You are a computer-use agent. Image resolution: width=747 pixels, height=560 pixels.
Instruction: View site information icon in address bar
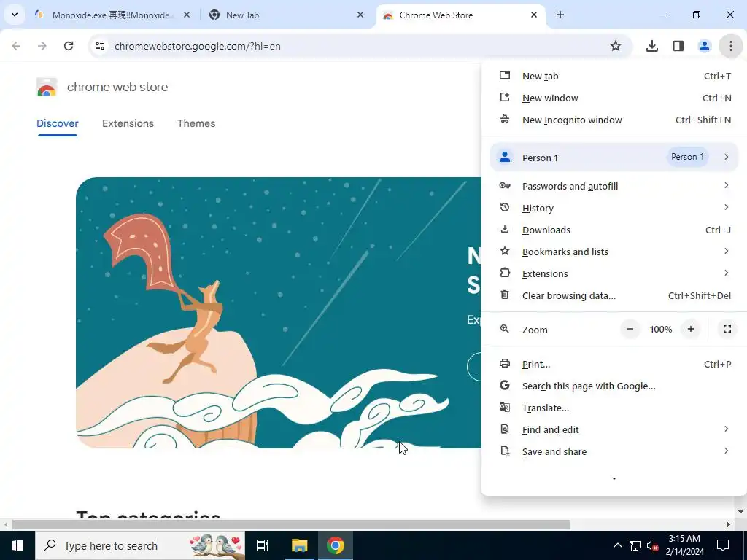click(x=99, y=46)
